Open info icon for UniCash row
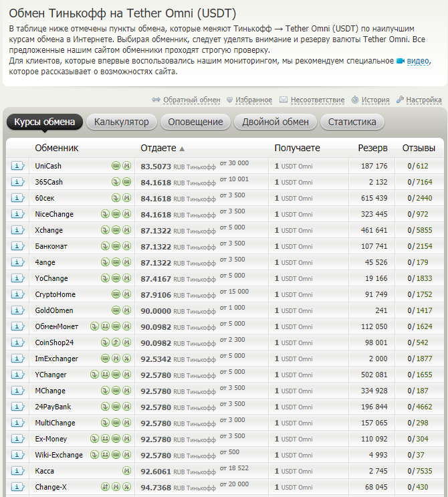Screen dimensions: 448x497 18,166
